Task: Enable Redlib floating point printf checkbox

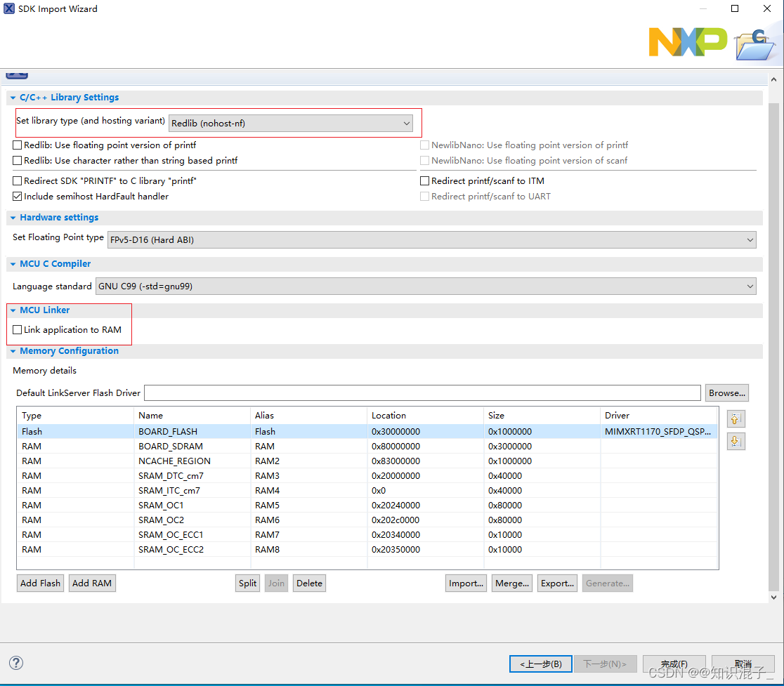Action: 18,145
